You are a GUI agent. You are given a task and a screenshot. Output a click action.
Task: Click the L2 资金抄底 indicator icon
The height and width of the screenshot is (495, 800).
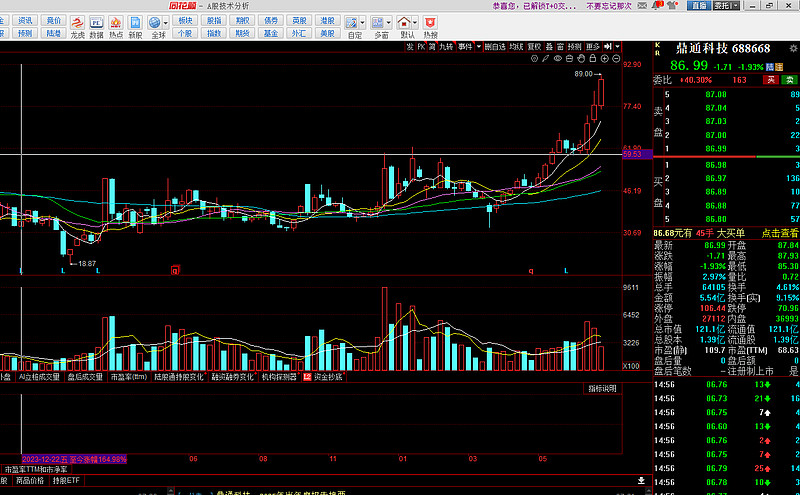coord(308,377)
